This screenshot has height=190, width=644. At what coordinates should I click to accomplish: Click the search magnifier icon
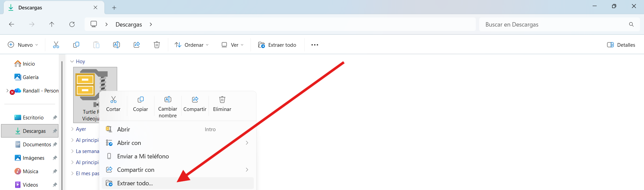pos(631,24)
